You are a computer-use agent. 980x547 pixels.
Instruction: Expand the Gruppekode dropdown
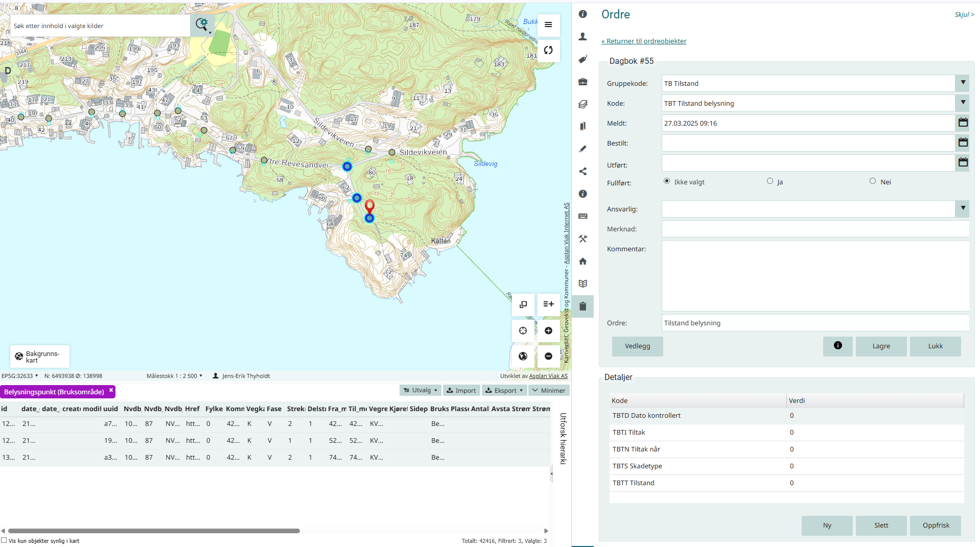963,83
